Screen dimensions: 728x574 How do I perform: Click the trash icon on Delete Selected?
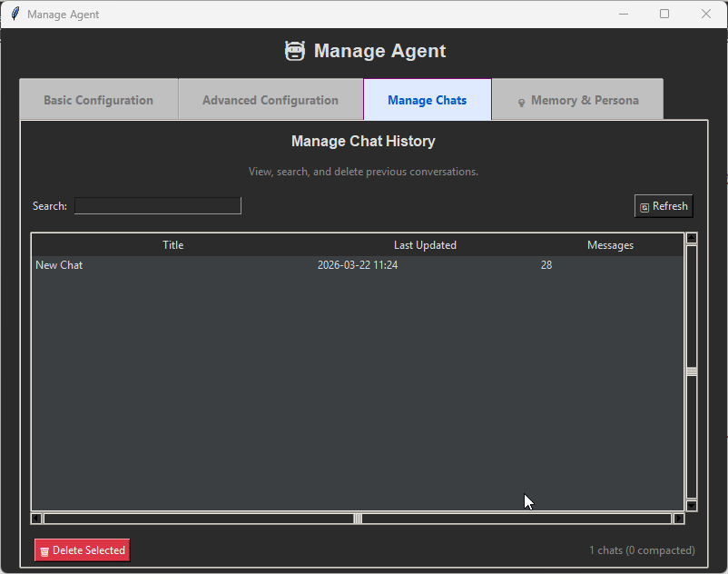coord(45,549)
